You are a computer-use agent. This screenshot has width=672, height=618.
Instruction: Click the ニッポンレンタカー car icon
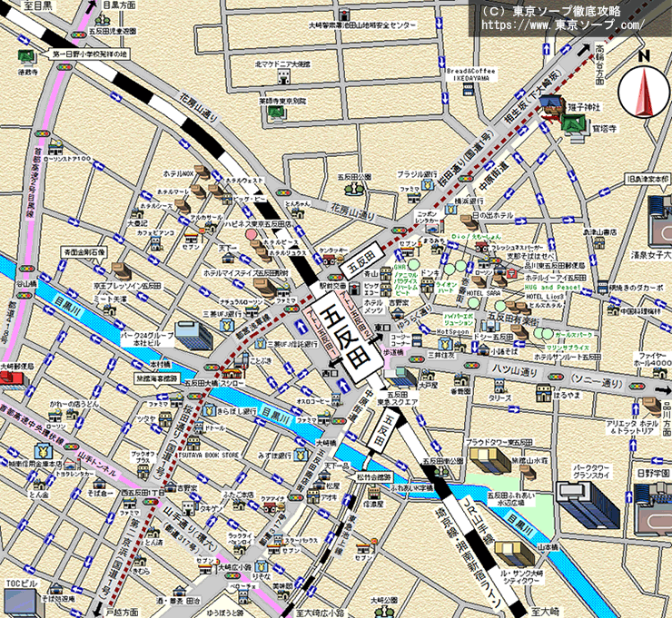(x=434, y=229)
